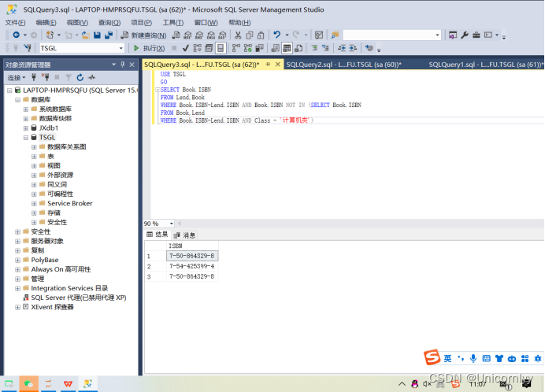Open the 工具(T) menu
545x392 pixels.
[x=173, y=23]
